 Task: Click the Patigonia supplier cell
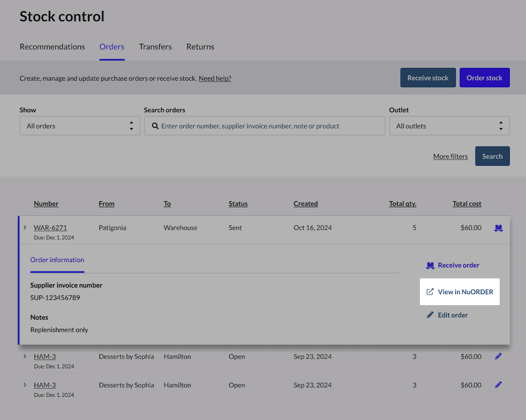tap(113, 228)
